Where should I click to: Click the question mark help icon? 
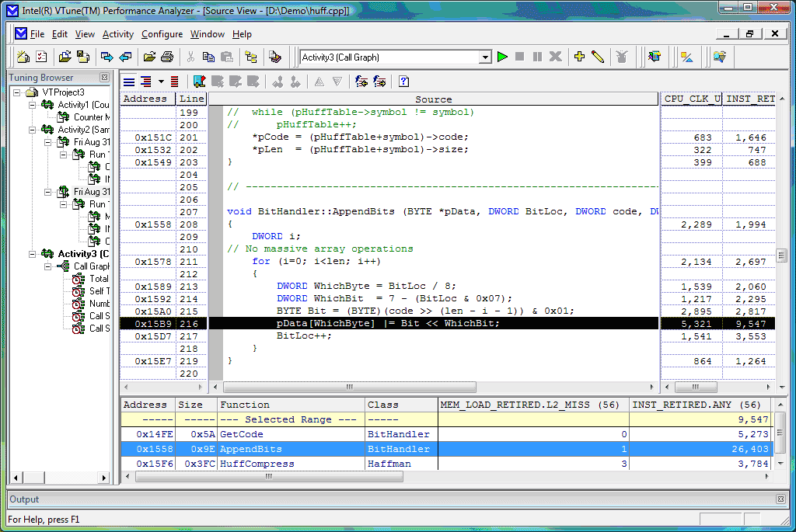[x=403, y=82]
